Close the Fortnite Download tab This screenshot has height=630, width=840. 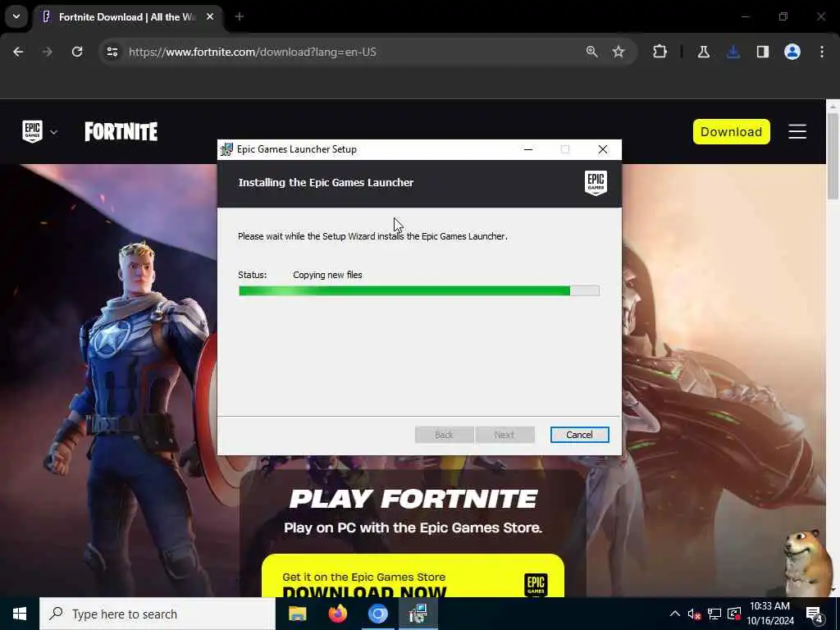pos(210,17)
